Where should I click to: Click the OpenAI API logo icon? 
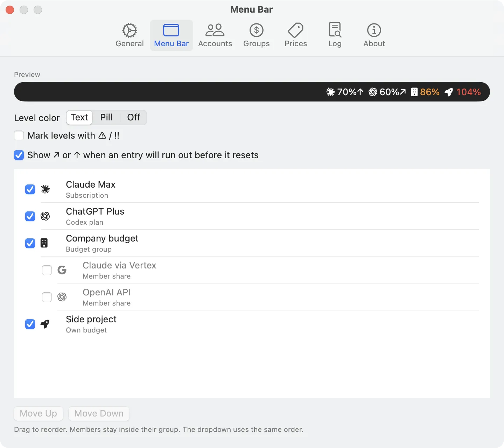(62, 297)
